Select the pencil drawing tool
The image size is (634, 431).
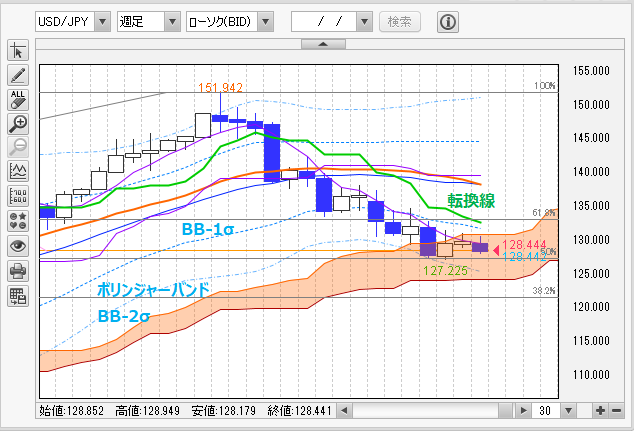point(18,75)
